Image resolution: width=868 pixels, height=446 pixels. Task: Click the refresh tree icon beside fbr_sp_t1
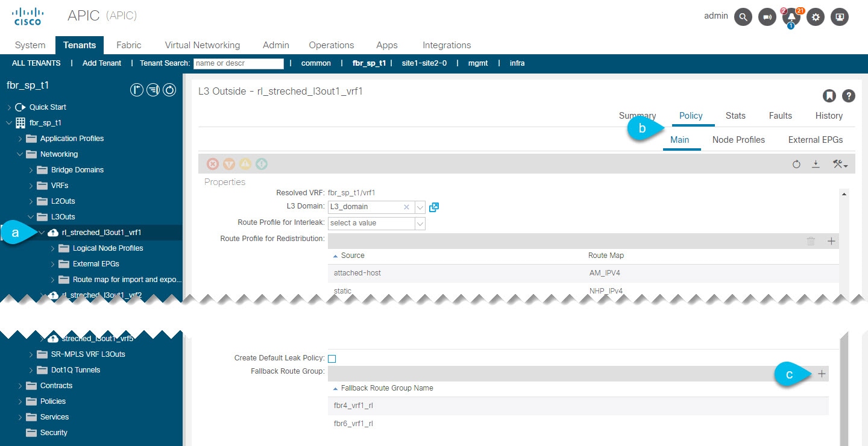[169, 90]
